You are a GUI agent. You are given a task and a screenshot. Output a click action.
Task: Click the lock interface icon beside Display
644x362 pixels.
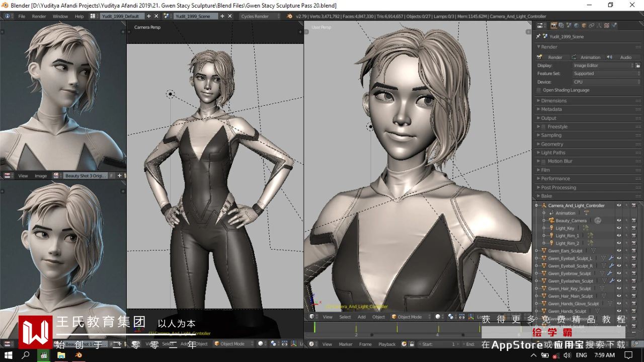coord(638,65)
